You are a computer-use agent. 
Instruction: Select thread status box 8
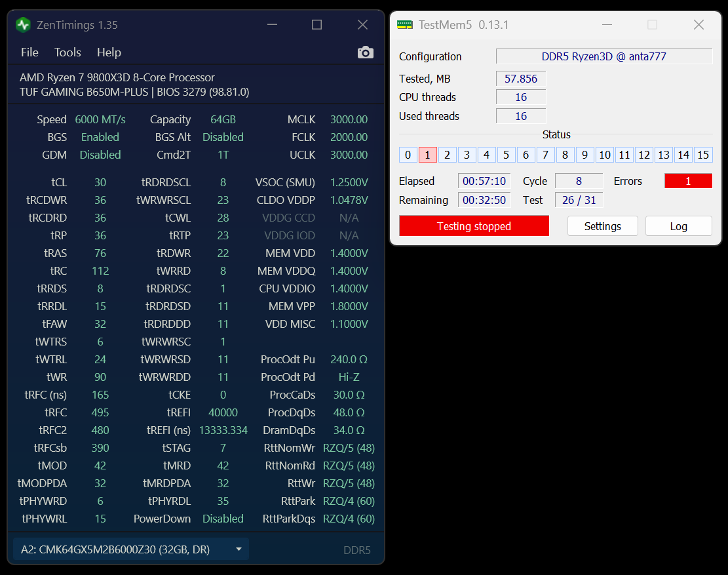pyautogui.click(x=565, y=155)
